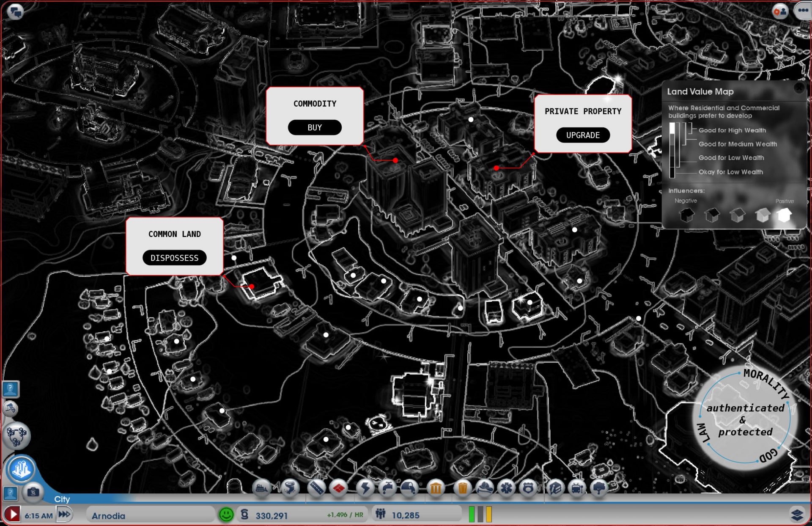
Task: Toggle the red play/pause button
Action: pyautogui.click(x=13, y=515)
